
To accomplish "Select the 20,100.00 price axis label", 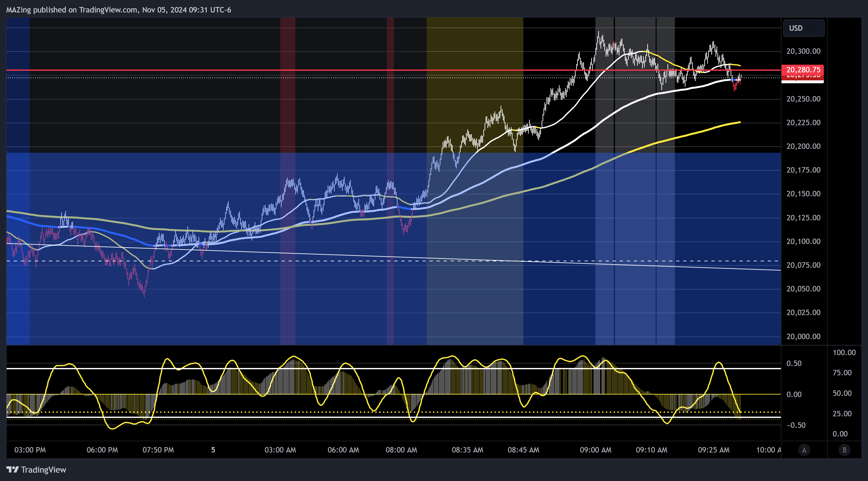I will pos(803,241).
